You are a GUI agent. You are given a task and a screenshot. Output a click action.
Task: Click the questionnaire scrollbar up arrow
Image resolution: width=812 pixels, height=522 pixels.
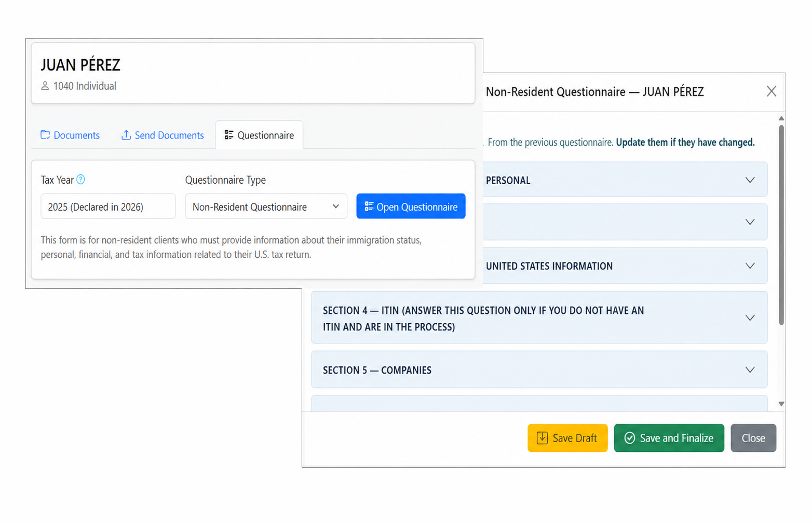pos(781,118)
